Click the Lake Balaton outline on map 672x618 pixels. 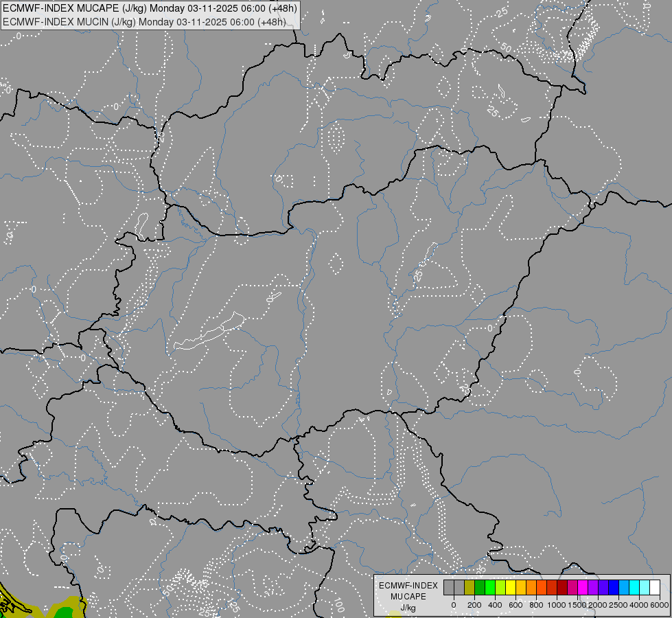pyautogui.click(x=209, y=331)
